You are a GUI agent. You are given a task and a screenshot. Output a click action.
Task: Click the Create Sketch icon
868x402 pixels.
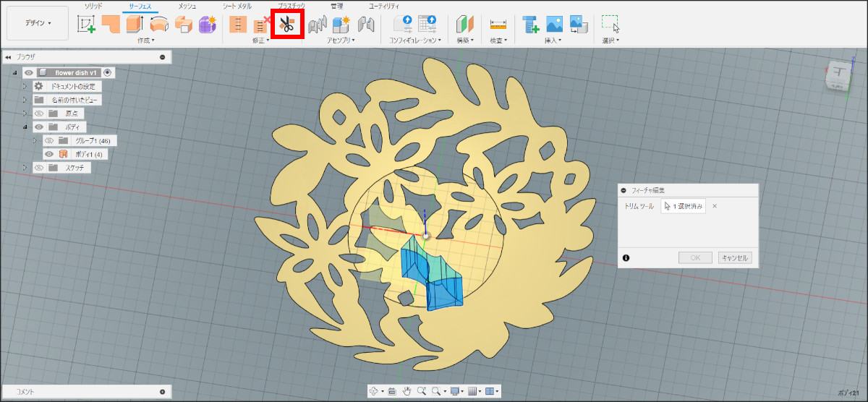(x=87, y=25)
